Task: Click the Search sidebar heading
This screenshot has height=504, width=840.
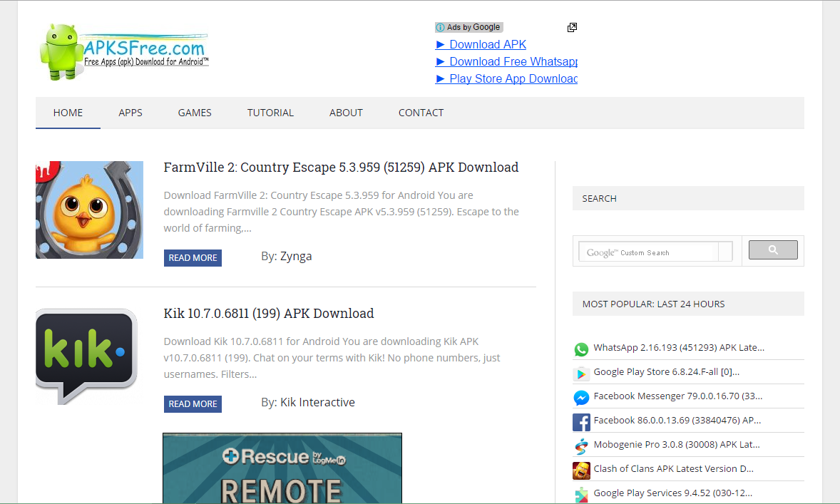Action: point(600,199)
